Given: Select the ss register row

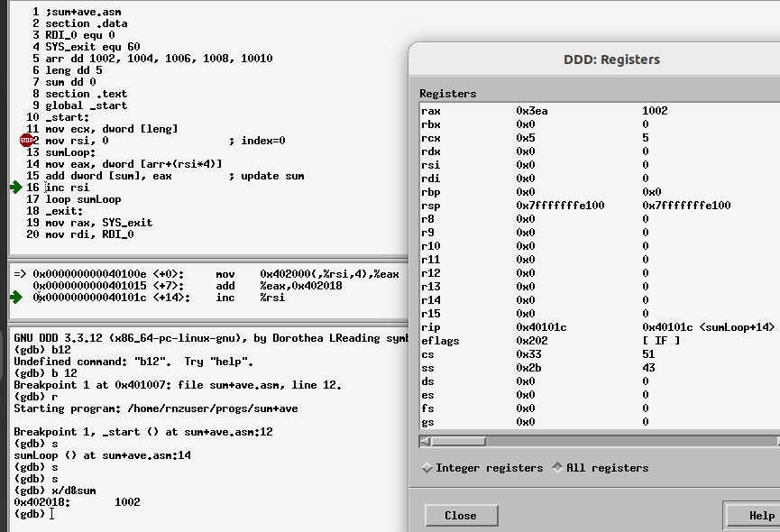Looking at the screenshot, I should pos(600,367).
